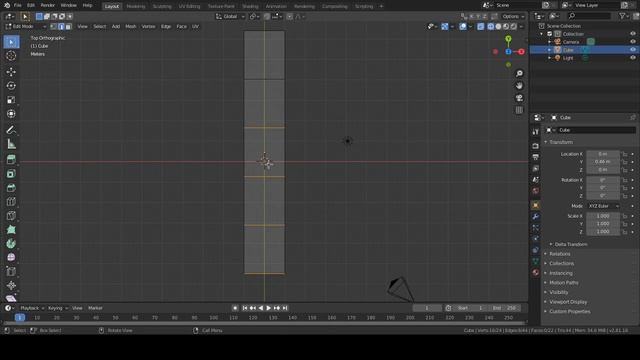Jump to timeline end frame
The image size is (640, 360).
point(285,308)
